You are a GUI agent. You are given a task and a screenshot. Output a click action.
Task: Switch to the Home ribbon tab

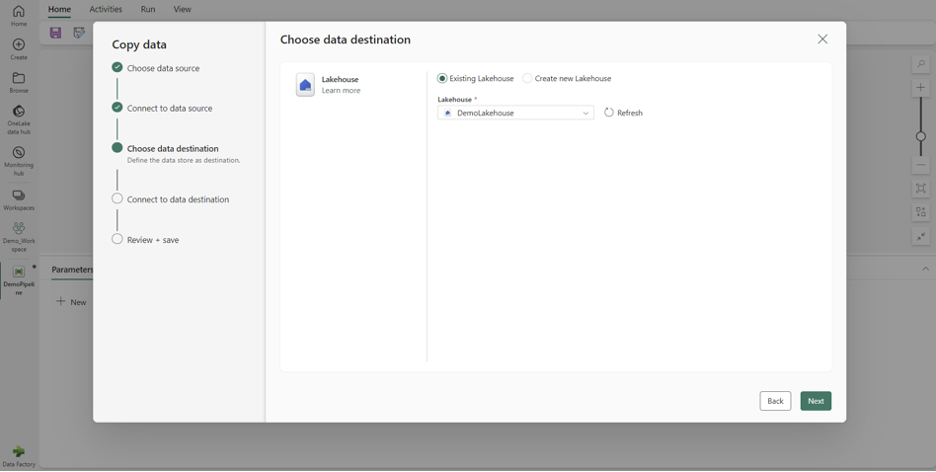pyautogui.click(x=59, y=9)
